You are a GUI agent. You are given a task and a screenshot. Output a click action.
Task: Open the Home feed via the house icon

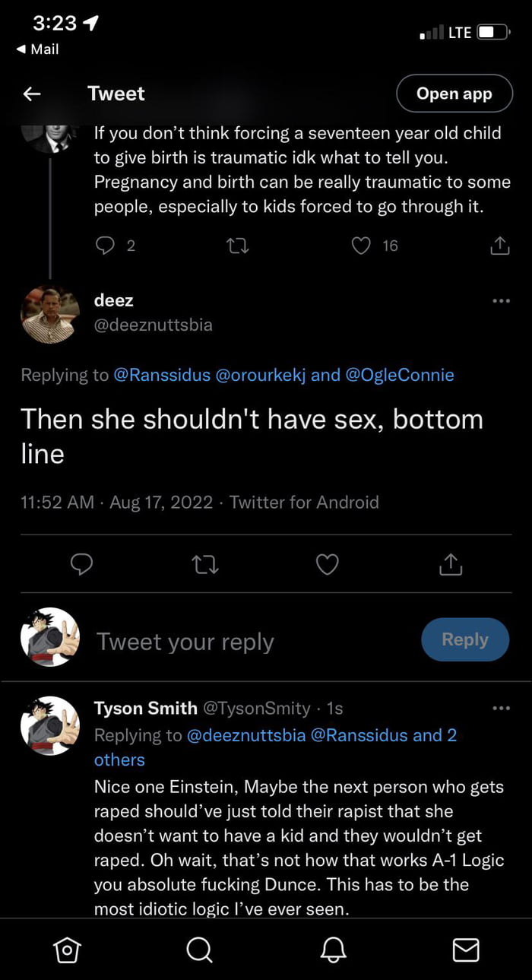point(67,950)
